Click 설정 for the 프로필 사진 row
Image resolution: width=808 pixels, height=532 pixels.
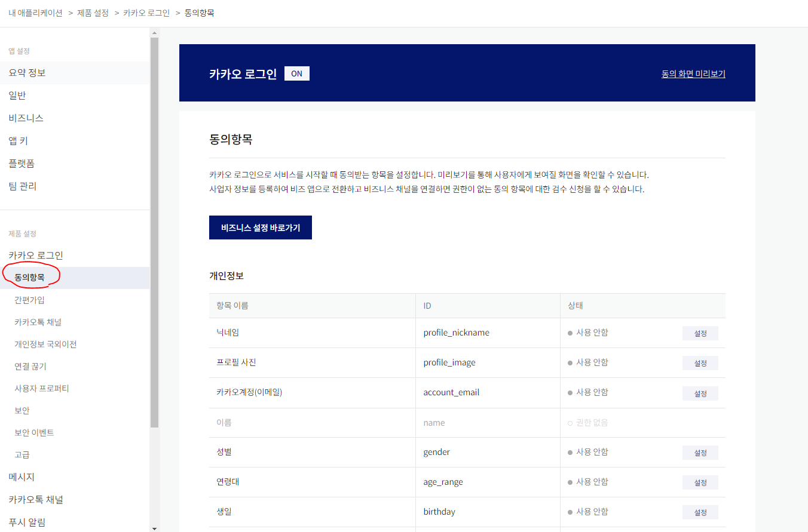tap(700, 363)
